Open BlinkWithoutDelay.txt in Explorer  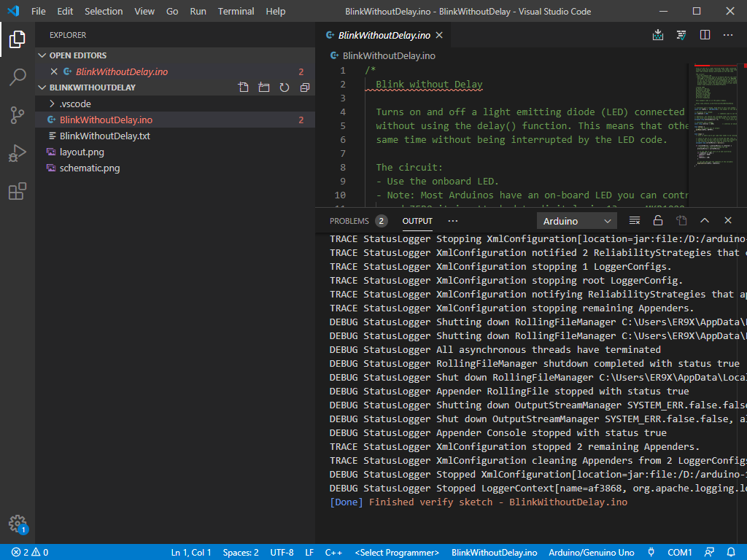(x=175, y=136)
